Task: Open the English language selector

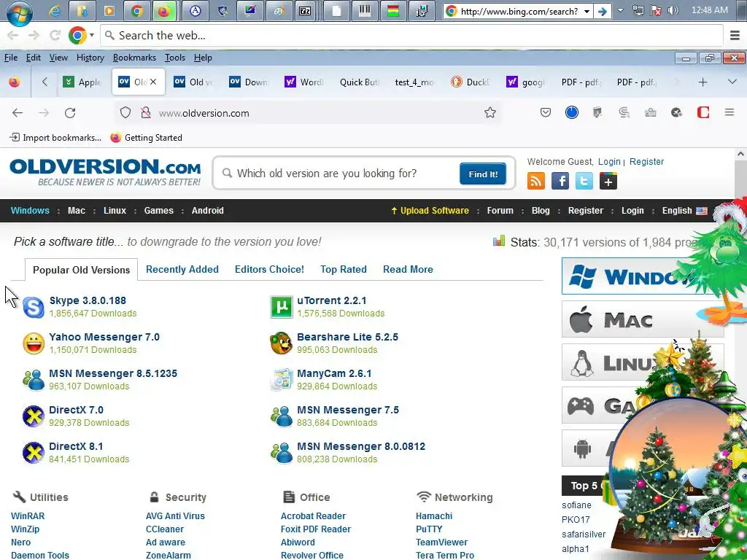Action: [684, 211]
